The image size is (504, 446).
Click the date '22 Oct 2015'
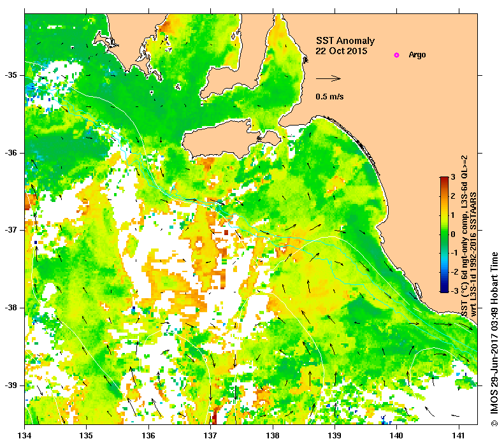coord(341,51)
